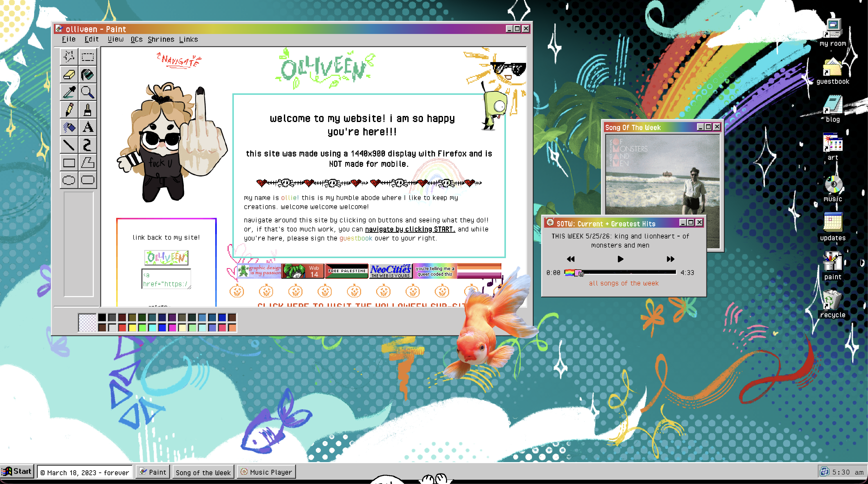The width and height of the screenshot is (868, 484).
Task: Click the NeoCities badge
Action: click(x=390, y=271)
